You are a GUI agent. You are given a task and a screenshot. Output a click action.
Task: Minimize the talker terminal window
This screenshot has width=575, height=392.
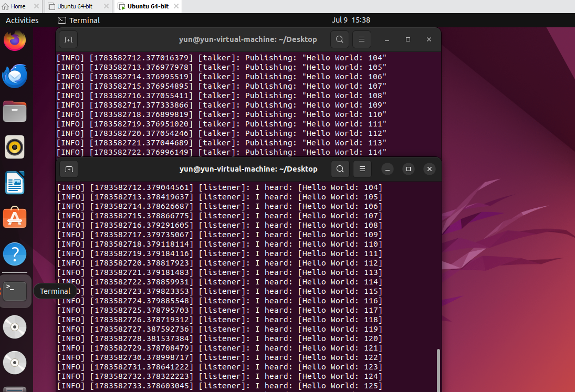coord(387,39)
